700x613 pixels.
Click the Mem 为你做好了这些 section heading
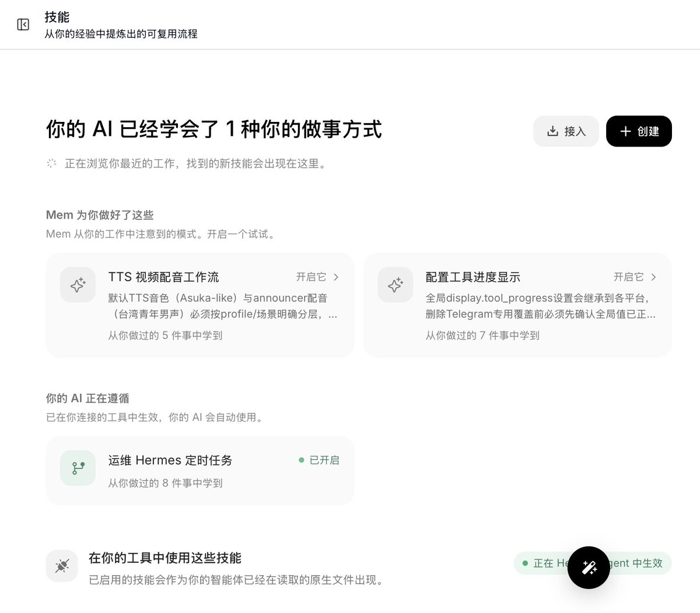(x=100, y=215)
